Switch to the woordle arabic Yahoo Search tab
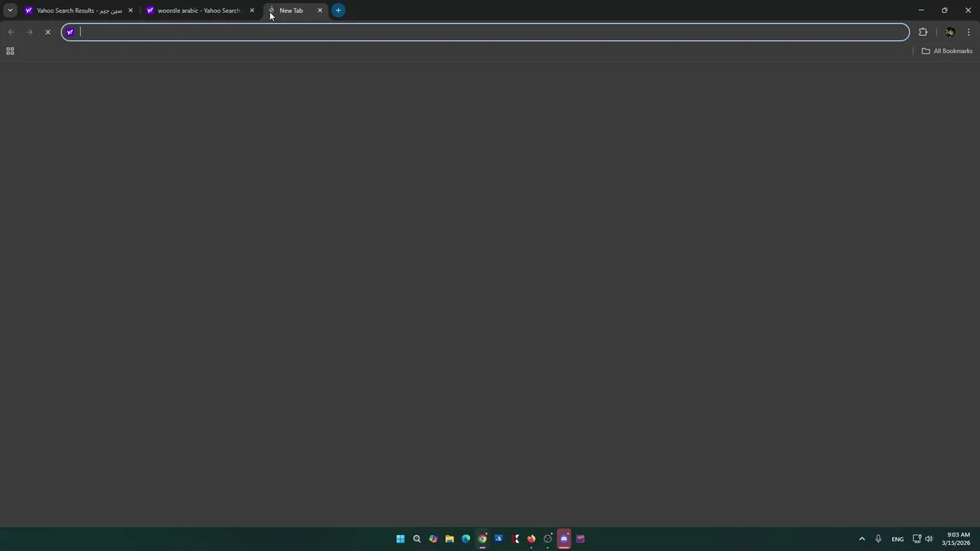Screen dimensions: 980x551 coord(201,10)
